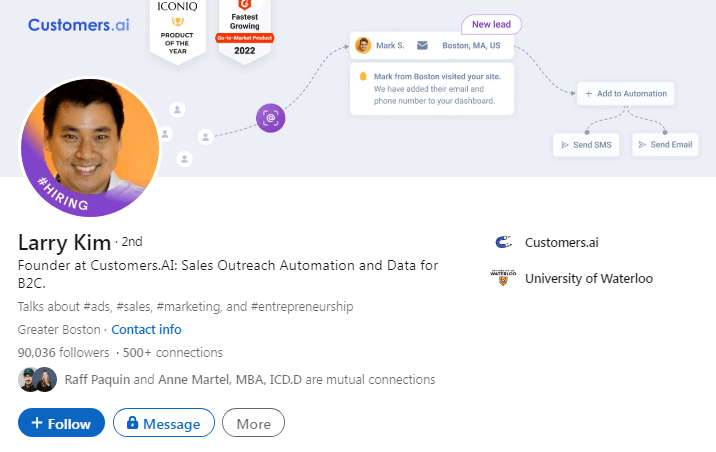
Task: Click the envelope icon beside Mark S.
Action: pyautogui.click(x=422, y=45)
